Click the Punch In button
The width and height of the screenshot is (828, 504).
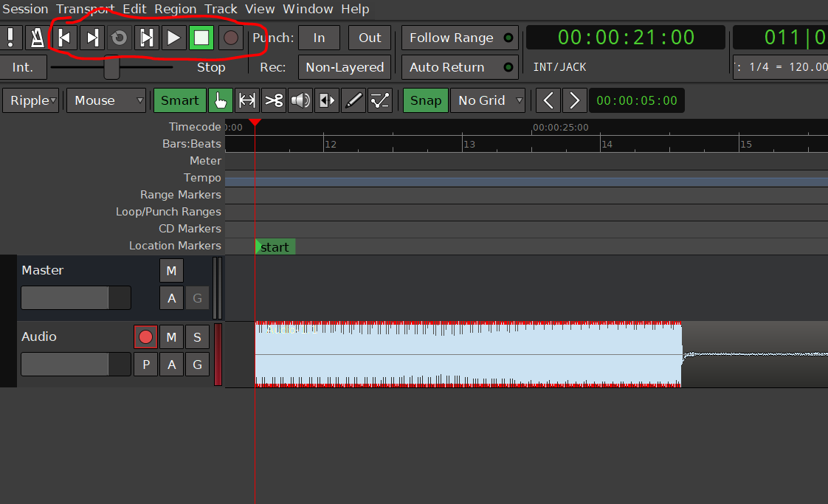pyautogui.click(x=319, y=38)
